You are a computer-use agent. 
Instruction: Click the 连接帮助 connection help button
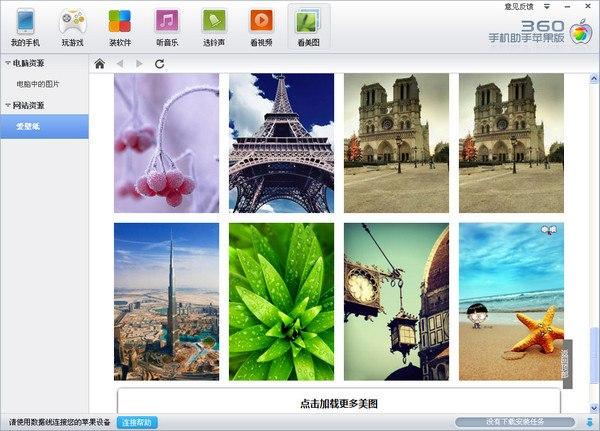(136, 423)
